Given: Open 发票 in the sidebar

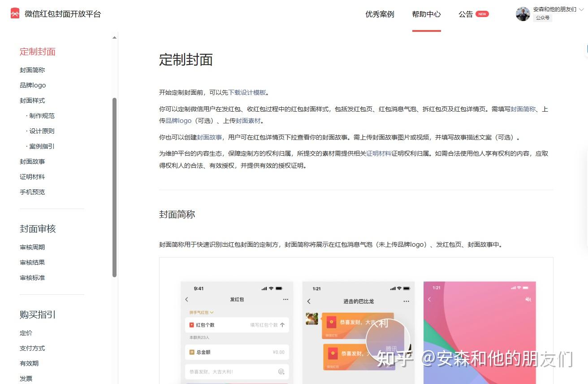Looking at the screenshot, I should click(x=26, y=379).
